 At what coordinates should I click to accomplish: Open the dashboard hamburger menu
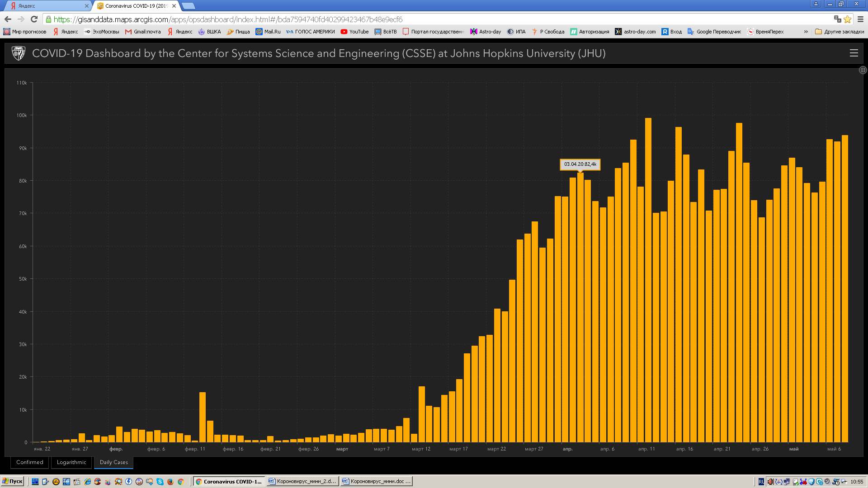(854, 53)
